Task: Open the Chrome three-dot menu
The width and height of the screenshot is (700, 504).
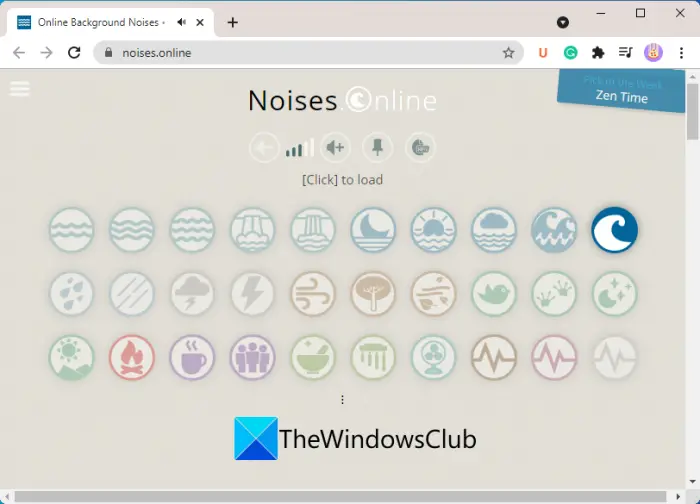Action: (x=681, y=53)
